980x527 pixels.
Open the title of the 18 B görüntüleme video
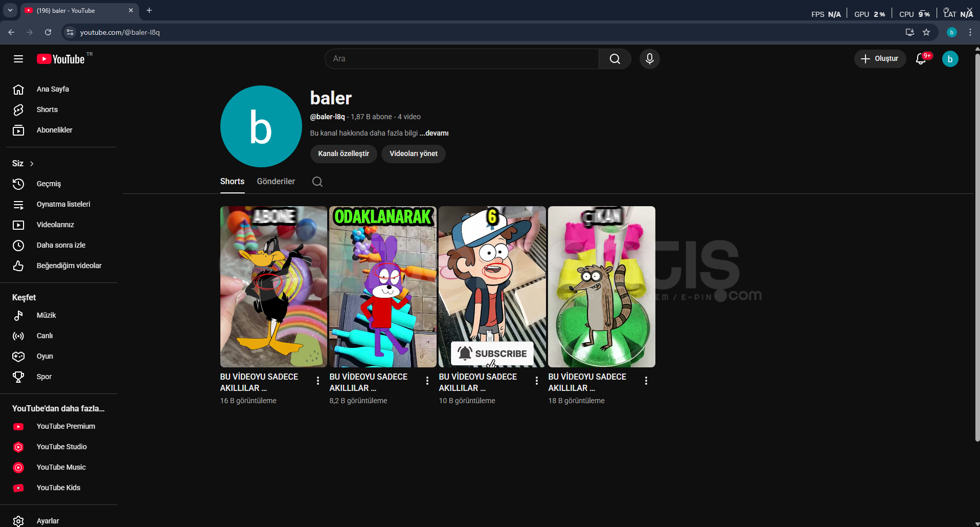[587, 382]
